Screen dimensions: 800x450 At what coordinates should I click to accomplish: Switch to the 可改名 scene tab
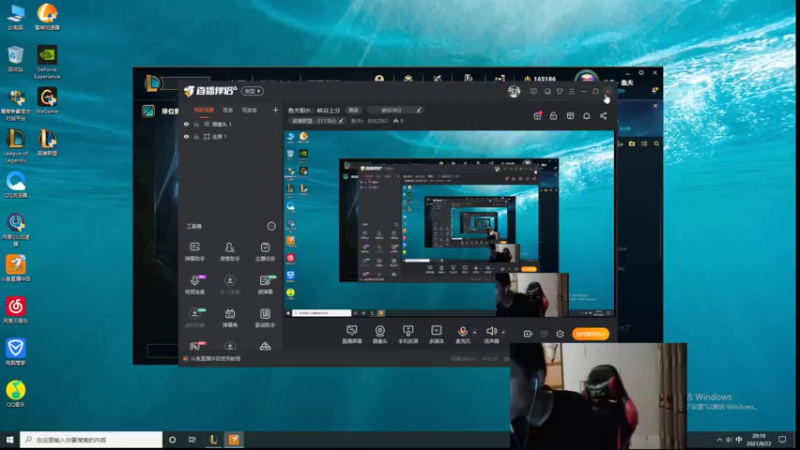249,110
